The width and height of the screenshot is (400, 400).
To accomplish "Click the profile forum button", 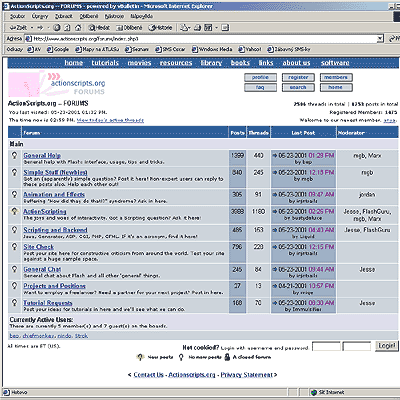I will click(x=260, y=77).
